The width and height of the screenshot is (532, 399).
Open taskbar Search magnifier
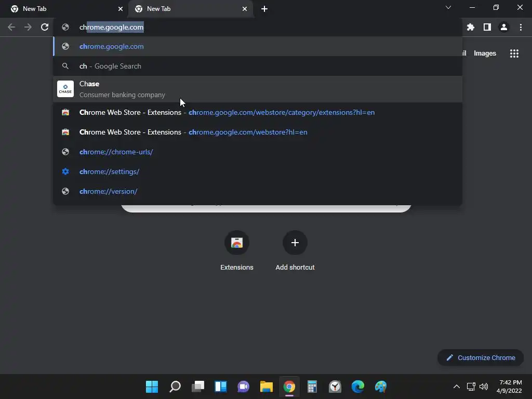[x=175, y=387]
